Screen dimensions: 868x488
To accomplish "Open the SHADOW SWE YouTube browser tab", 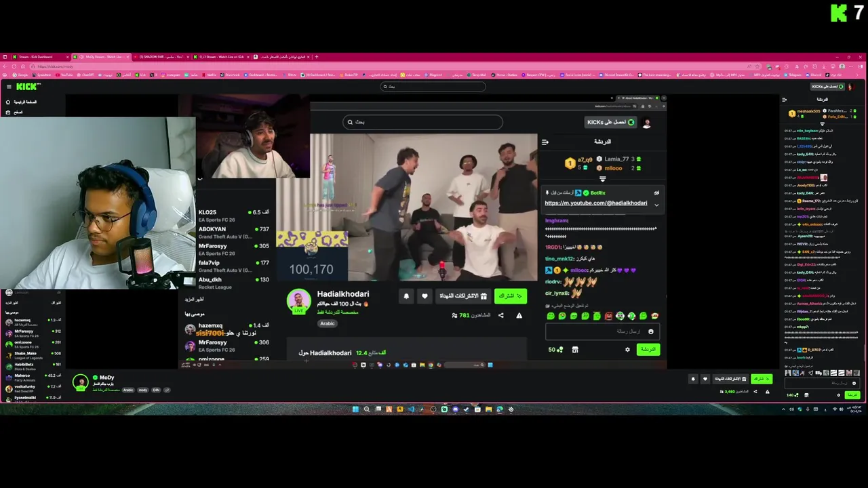I will (x=161, y=57).
